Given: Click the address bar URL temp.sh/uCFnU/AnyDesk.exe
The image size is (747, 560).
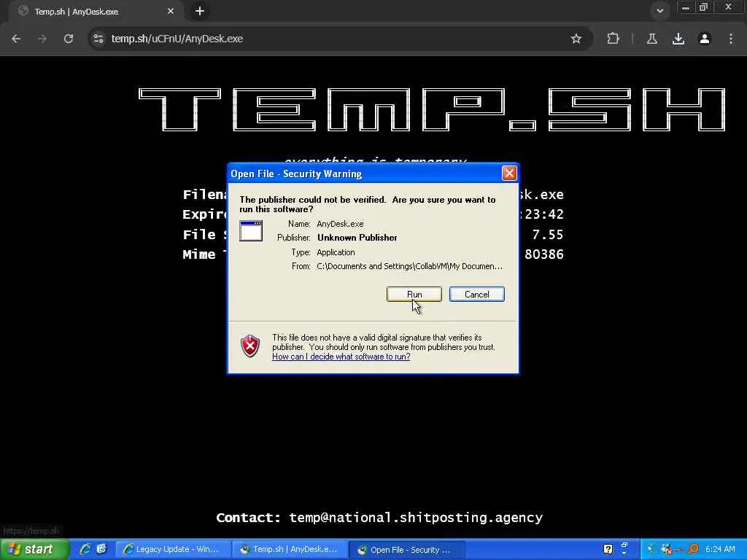Looking at the screenshot, I should pyautogui.click(x=177, y=39).
